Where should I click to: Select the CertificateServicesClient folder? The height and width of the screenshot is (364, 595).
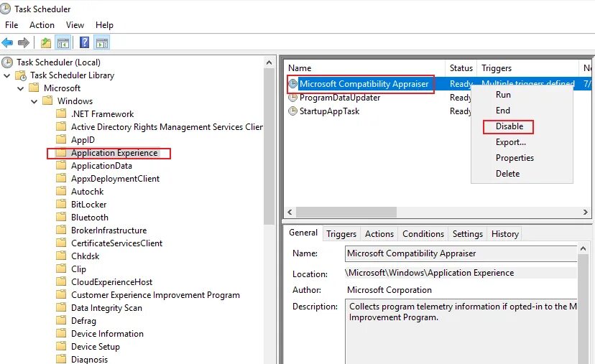coord(117,243)
